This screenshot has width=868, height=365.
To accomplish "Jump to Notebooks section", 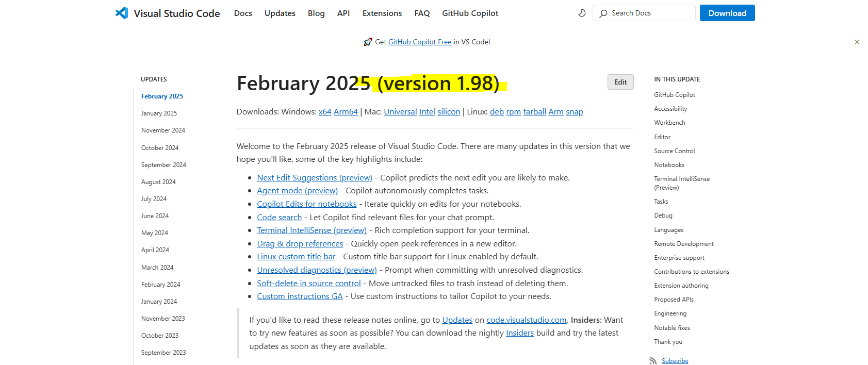I will [669, 165].
